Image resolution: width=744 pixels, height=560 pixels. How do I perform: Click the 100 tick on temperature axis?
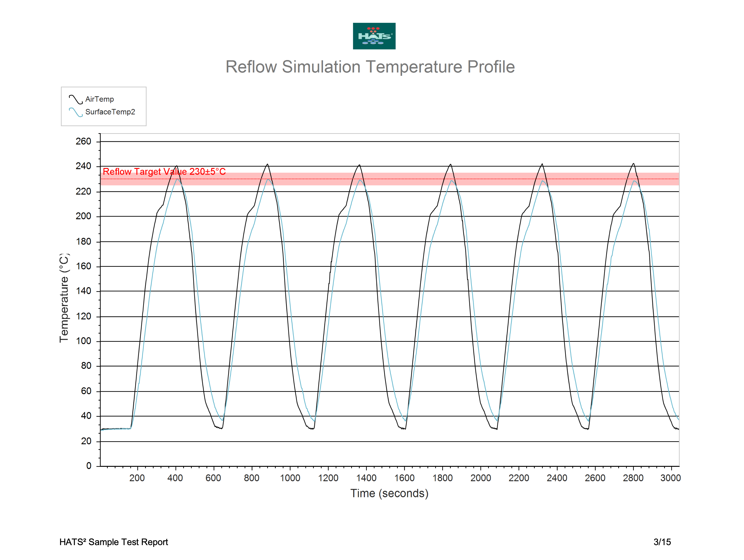click(x=83, y=341)
